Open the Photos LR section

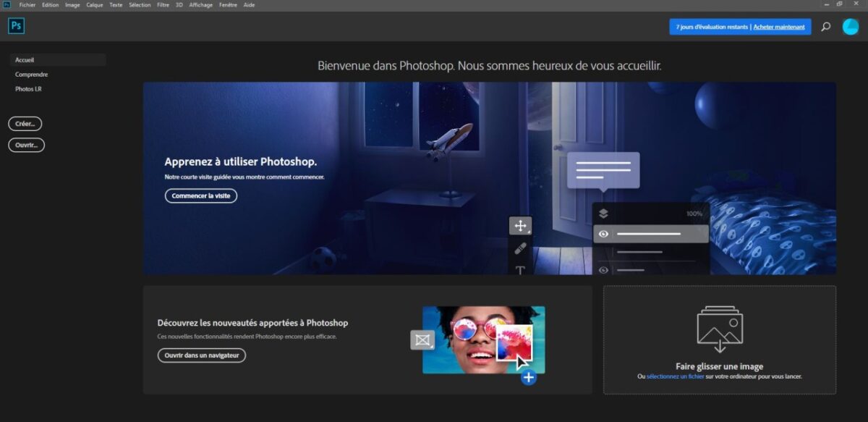(29, 89)
